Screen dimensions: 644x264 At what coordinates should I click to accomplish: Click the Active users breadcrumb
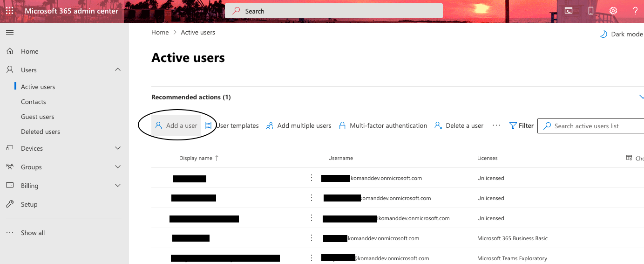[x=198, y=32]
